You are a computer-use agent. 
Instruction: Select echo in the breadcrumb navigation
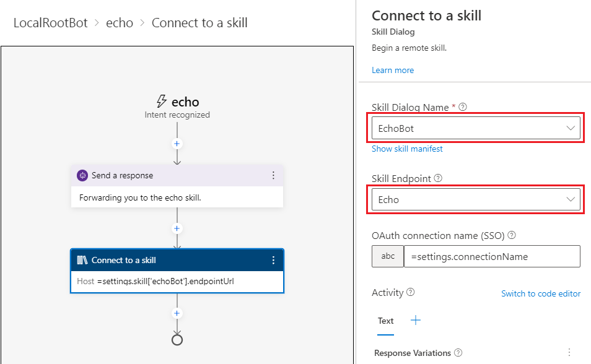pyautogui.click(x=120, y=22)
